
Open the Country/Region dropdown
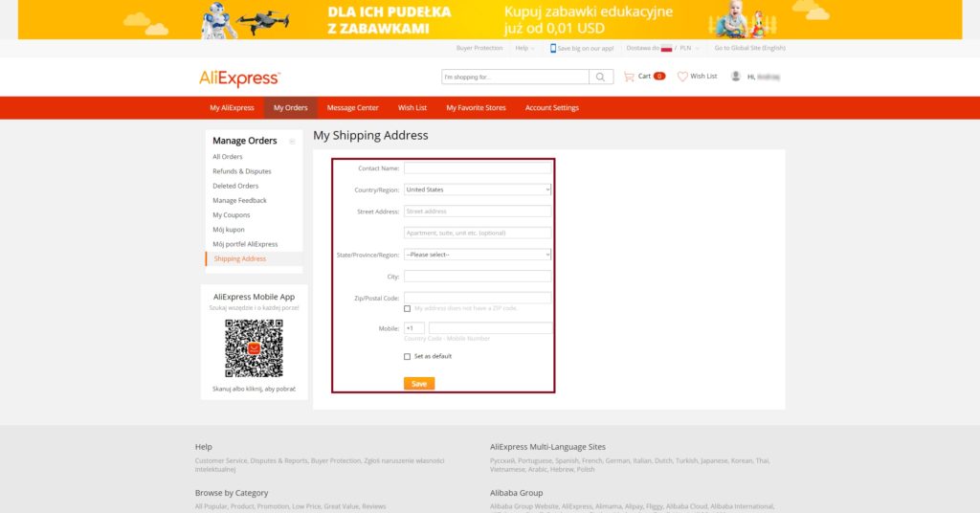[478, 190]
